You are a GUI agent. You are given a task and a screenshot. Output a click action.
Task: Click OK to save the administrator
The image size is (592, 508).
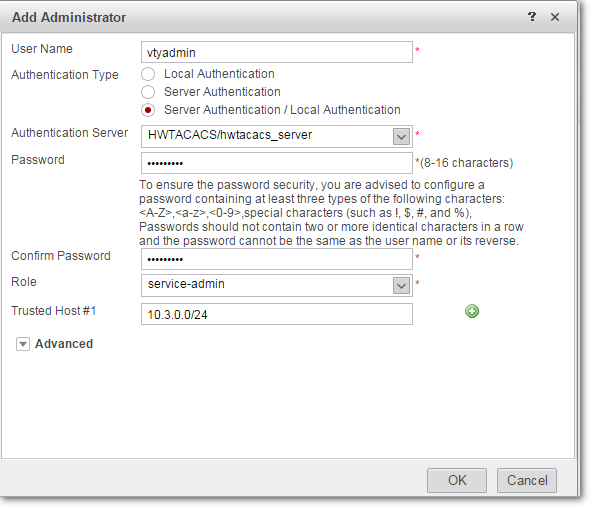coord(457,480)
